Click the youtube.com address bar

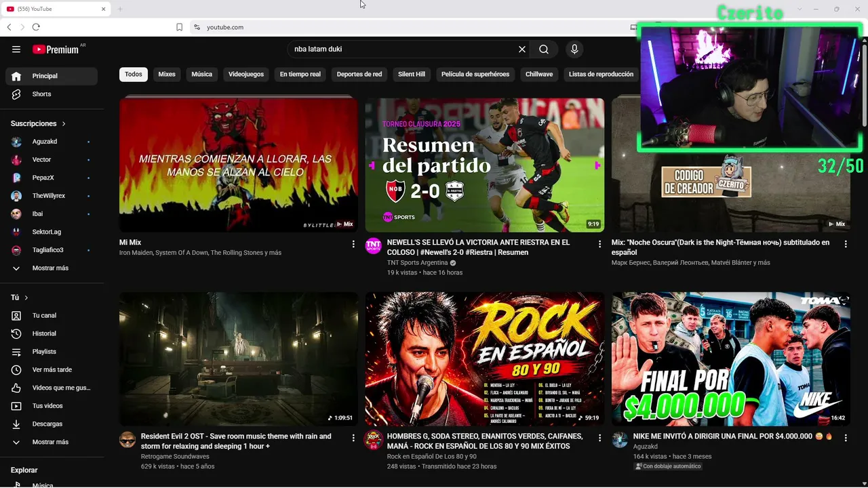tap(407, 27)
